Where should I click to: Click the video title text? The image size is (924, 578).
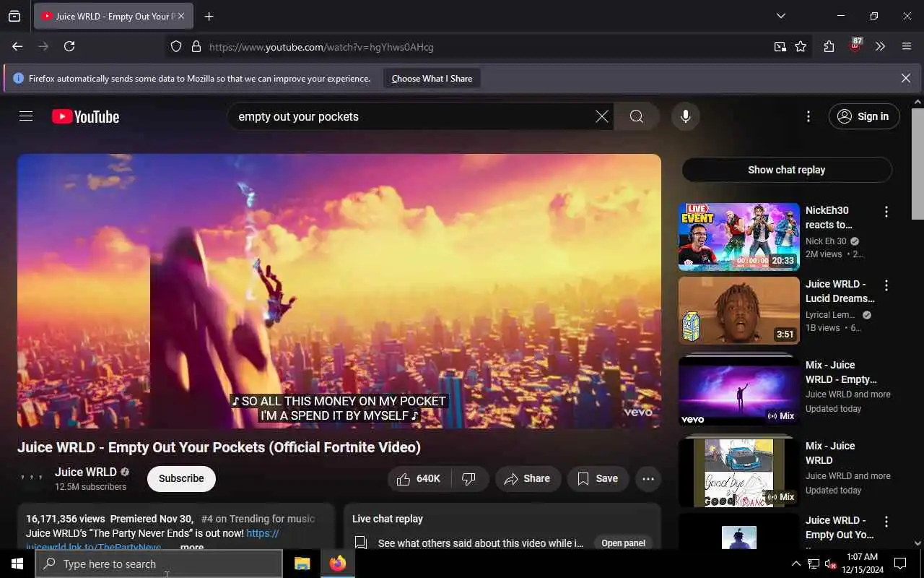coord(219,447)
